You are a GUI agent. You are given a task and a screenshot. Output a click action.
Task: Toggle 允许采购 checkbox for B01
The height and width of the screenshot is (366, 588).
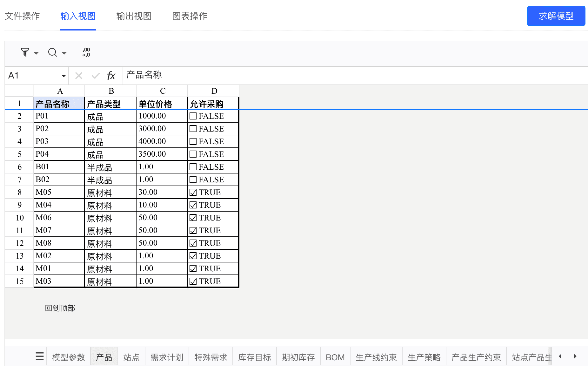click(193, 167)
